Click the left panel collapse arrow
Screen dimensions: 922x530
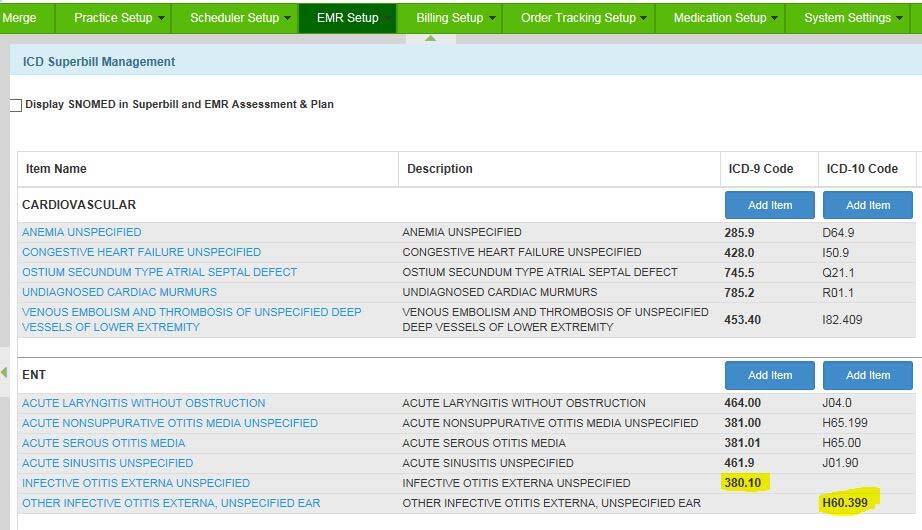[x=4, y=373]
